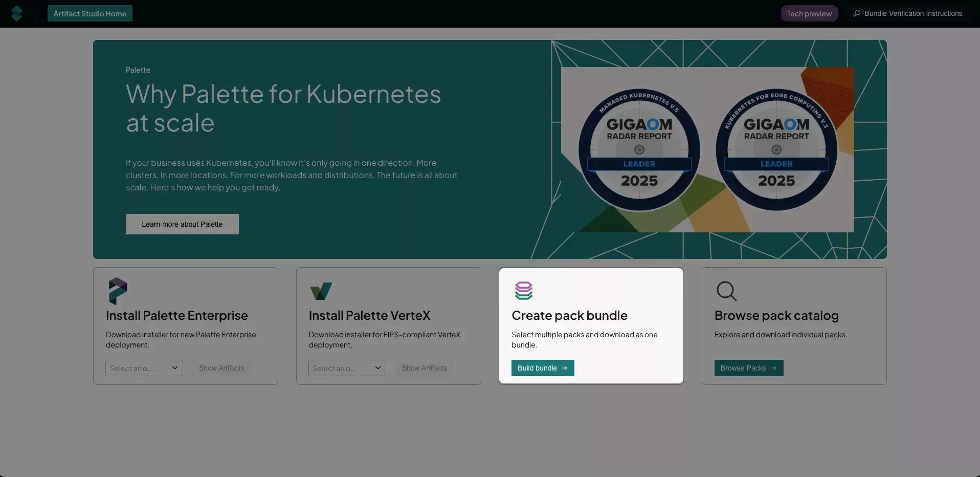The height and width of the screenshot is (477, 980).
Task: Show Artifacts for Palette VerteX
Action: pyautogui.click(x=424, y=367)
